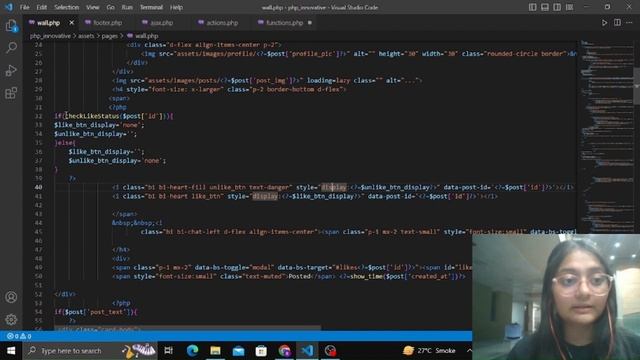Click errors and warnings status indicator
The width and height of the screenshot is (640, 360).
(x=19, y=336)
